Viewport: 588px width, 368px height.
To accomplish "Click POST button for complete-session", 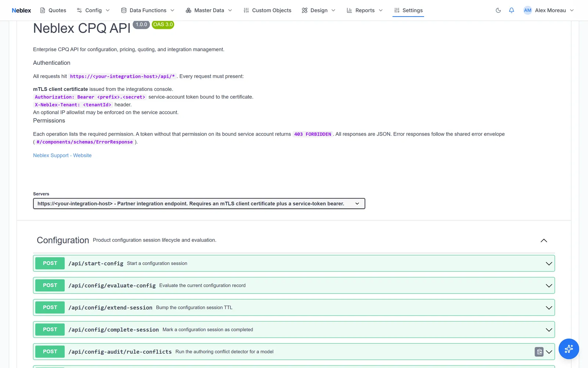I will (50, 330).
